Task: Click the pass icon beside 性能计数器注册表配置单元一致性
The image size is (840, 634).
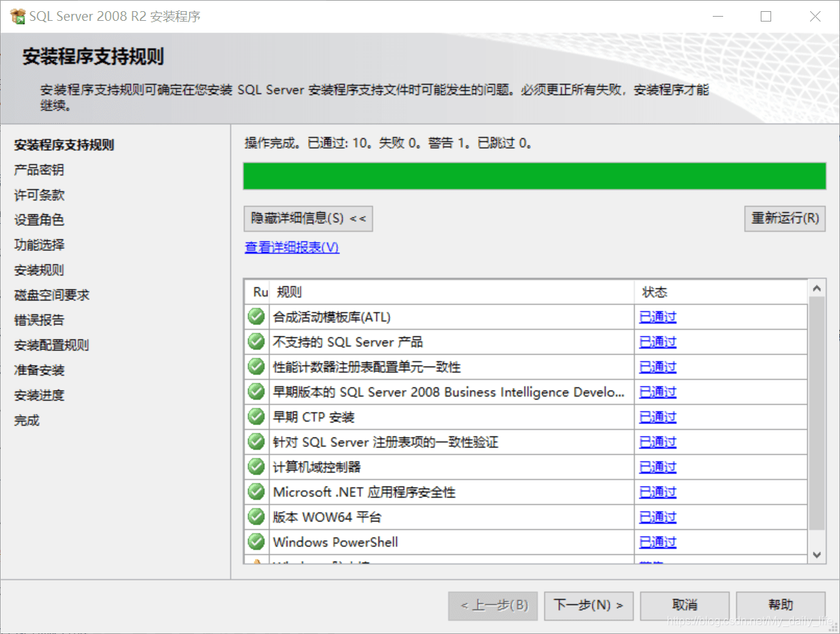Action: (x=257, y=366)
